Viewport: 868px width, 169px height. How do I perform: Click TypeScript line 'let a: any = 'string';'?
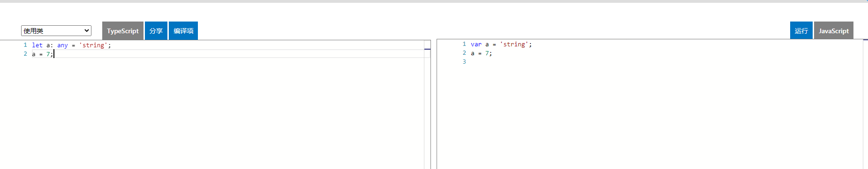coord(71,45)
